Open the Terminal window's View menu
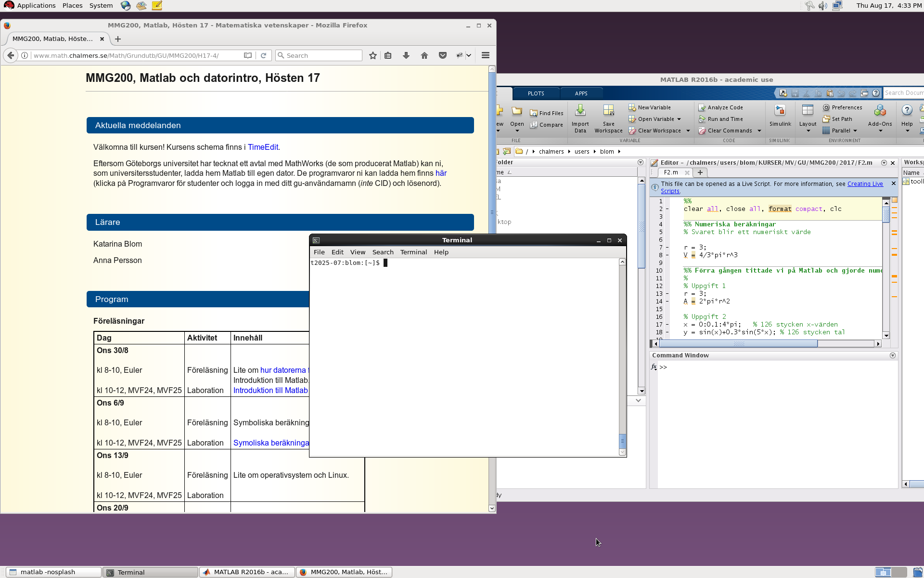The width and height of the screenshot is (924, 578). [x=358, y=252]
